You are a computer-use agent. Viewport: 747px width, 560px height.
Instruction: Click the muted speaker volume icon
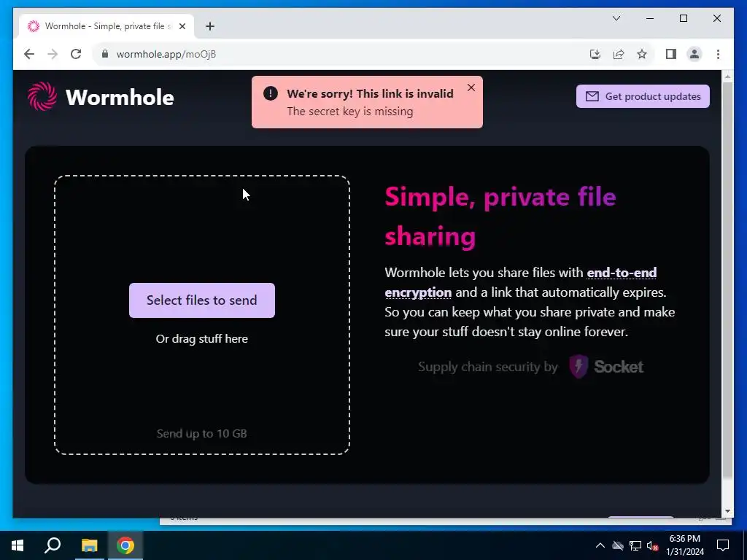652,545
